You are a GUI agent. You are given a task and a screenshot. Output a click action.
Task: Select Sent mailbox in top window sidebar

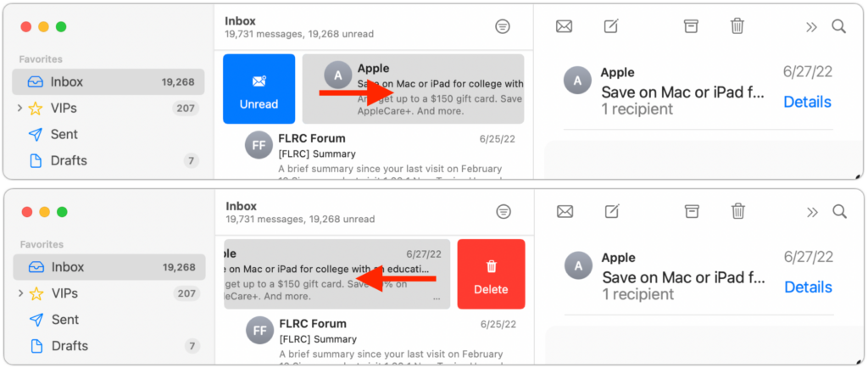64,134
